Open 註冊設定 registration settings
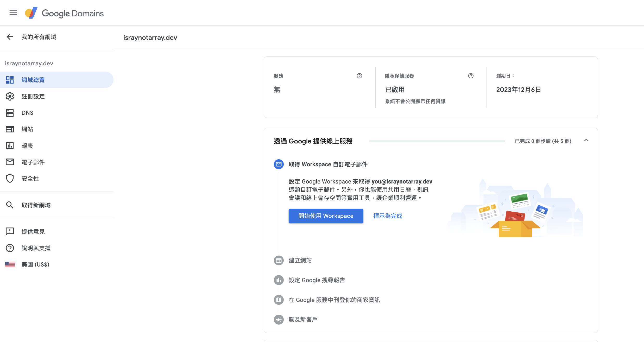Screen dimensions: 644x342 tap(33, 96)
